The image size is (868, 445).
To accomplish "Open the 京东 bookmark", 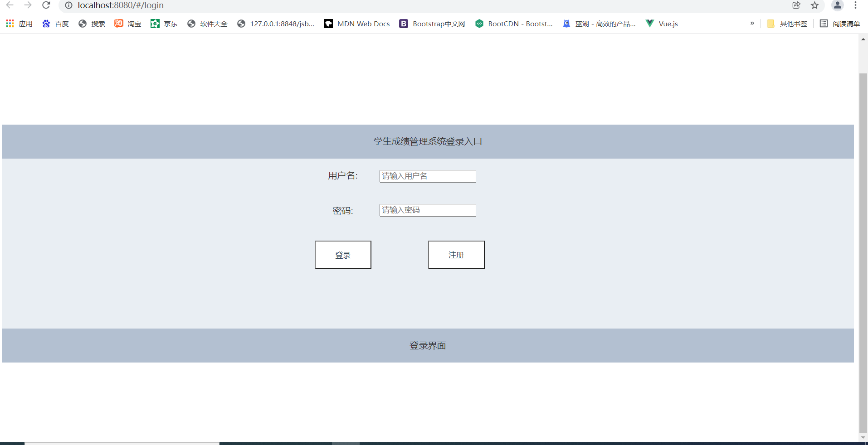I will pos(164,24).
